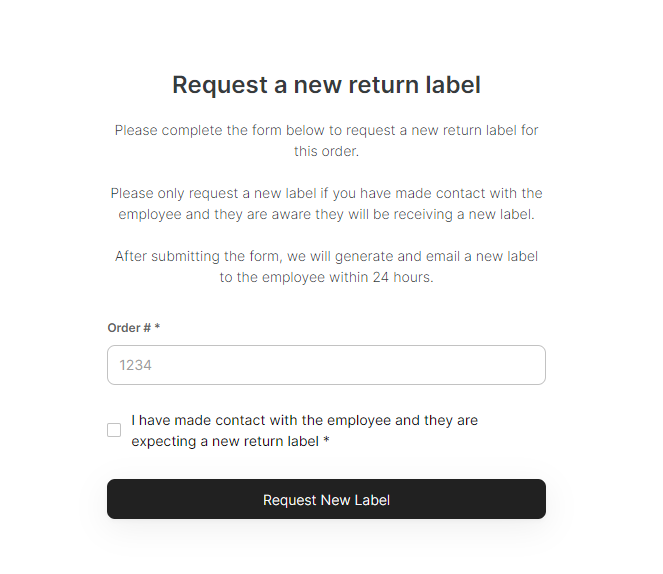This screenshot has height=574, width=663.
Task: Click the sentence 'After submitting the form'
Action: (x=326, y=256)
